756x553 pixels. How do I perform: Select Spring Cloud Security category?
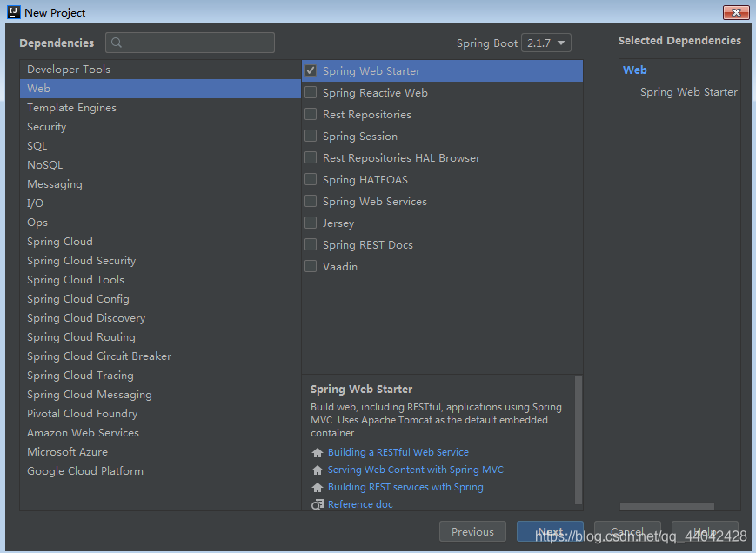point(160,261)
